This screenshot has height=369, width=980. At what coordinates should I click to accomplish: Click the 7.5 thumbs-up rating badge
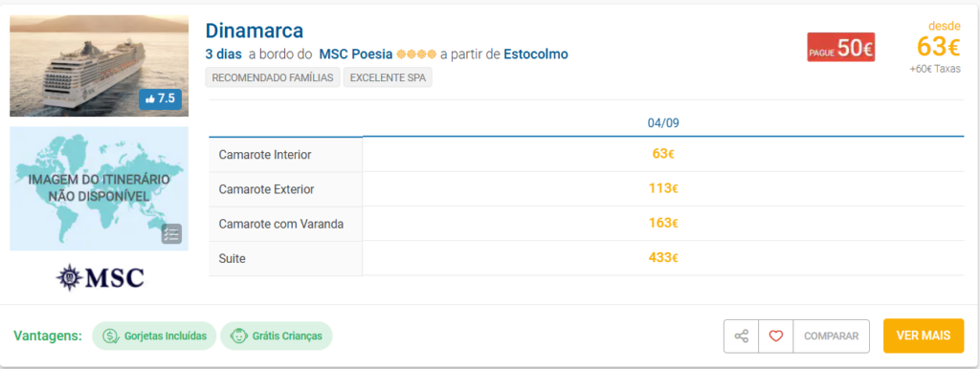click(161, 98)
